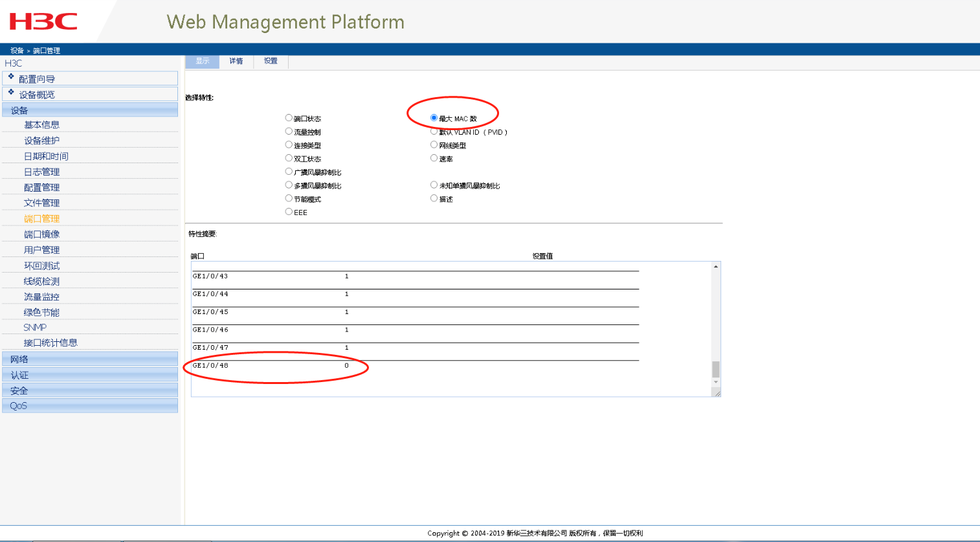This screenshot has height=542, width=980.
Task: Click the H3C logo in the header
Action: pyautogui.click(x=43, y=21)
